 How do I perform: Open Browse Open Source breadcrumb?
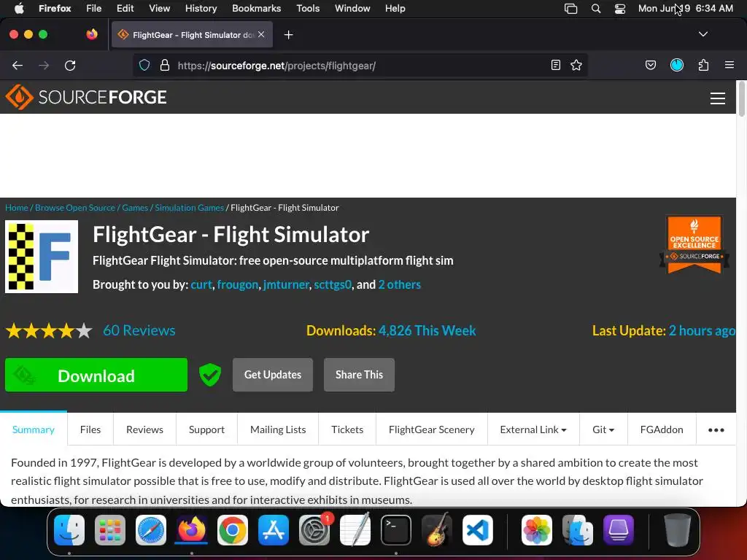coord(75,208)
